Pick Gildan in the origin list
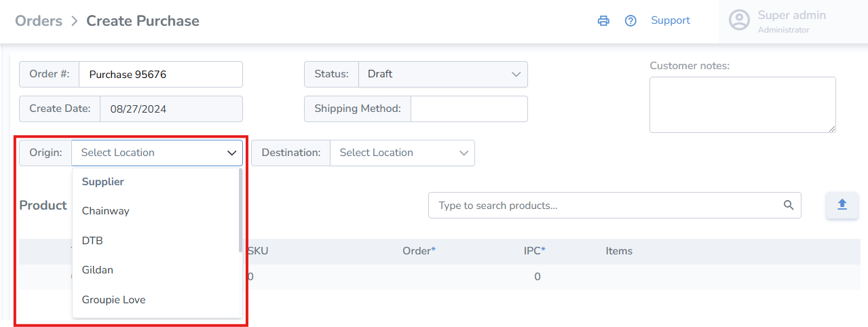The width and height of the screenshot is (868, 327). point(98,270)
